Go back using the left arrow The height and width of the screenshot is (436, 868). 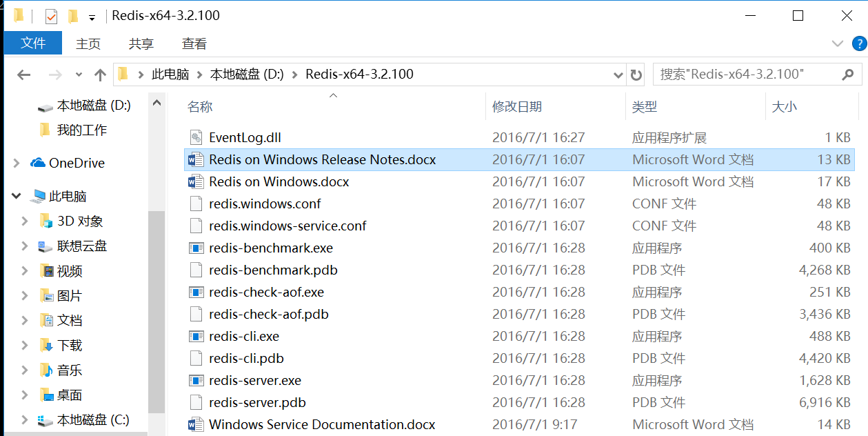click(24, 75)
